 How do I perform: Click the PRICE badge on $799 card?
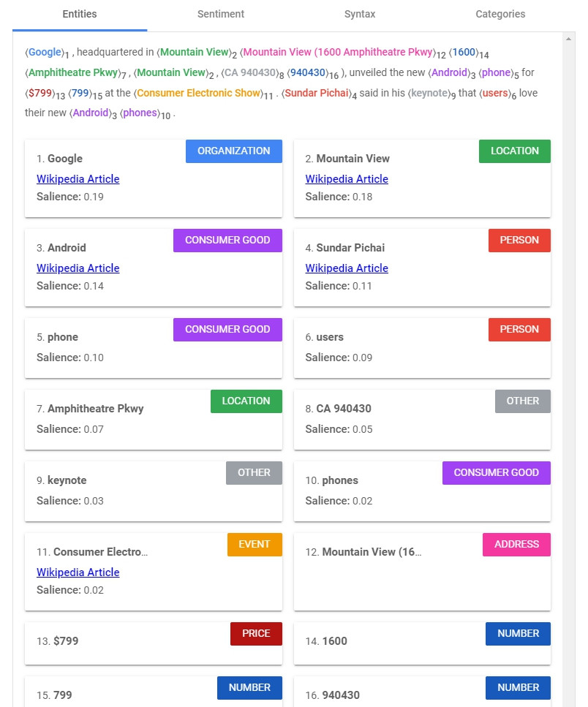pyautogui.click(x=256, y=634)
